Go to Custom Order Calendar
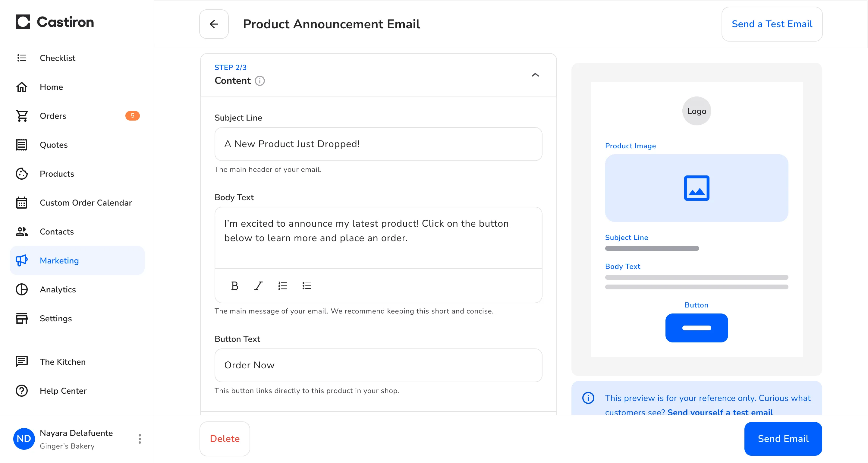868x463 pixels. (86, 203)
